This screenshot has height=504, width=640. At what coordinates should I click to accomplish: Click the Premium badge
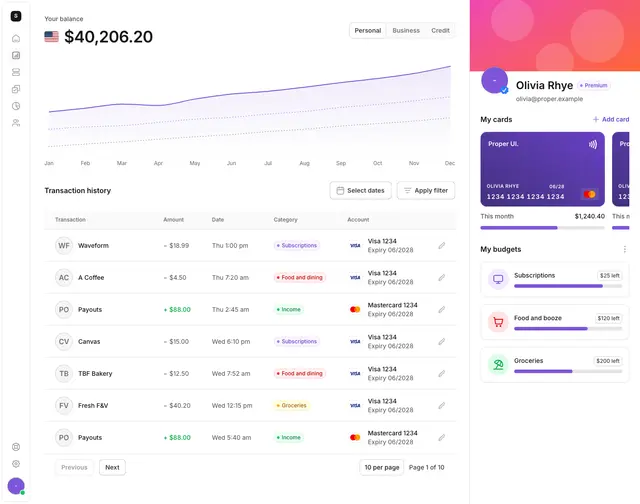(x=593, y=85)
